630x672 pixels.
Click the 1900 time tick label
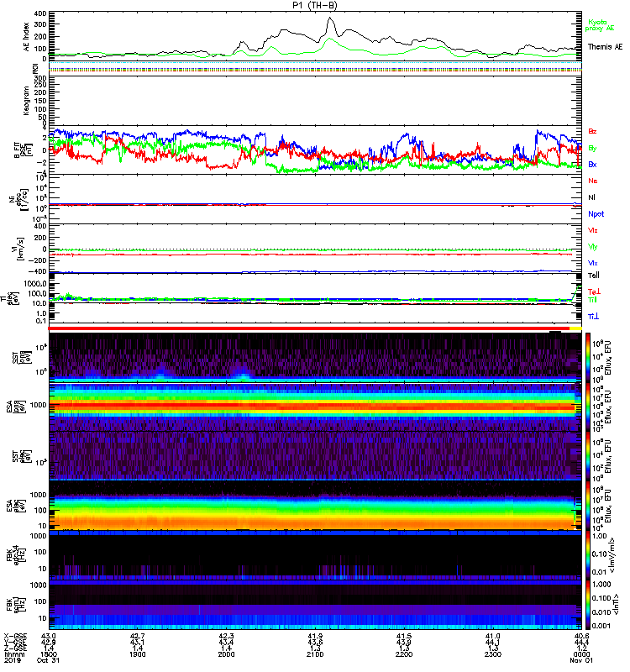(138, 654)
